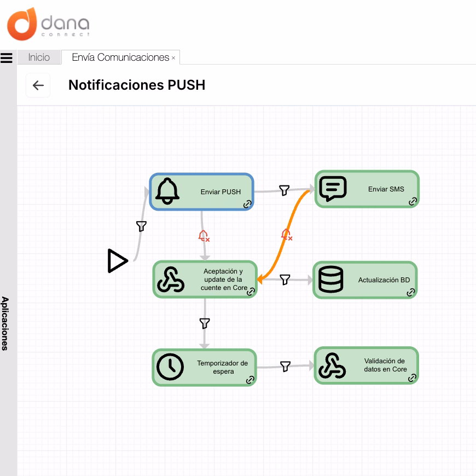476x476 pixels.
Task: Select the Actualización BD node label
Action: (x=384, y=280)
